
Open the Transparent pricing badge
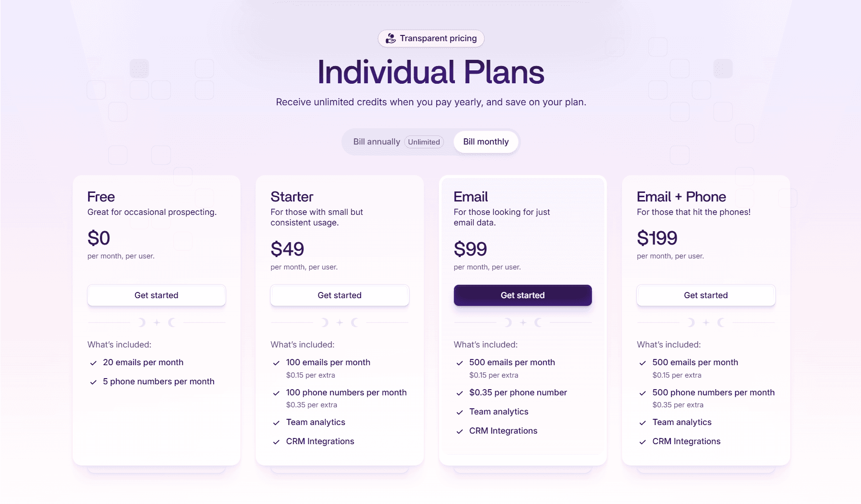430,38
